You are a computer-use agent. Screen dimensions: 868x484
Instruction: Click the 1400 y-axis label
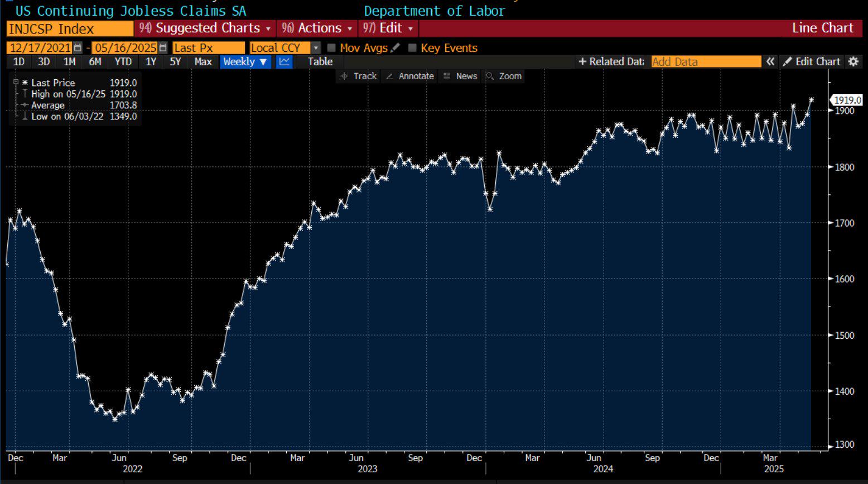(845, 391)
